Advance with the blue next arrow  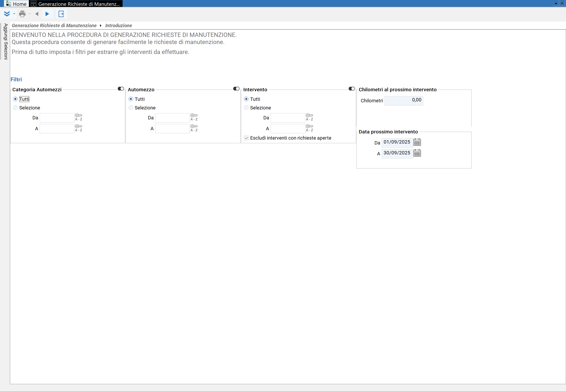click(x=47, y=14)
